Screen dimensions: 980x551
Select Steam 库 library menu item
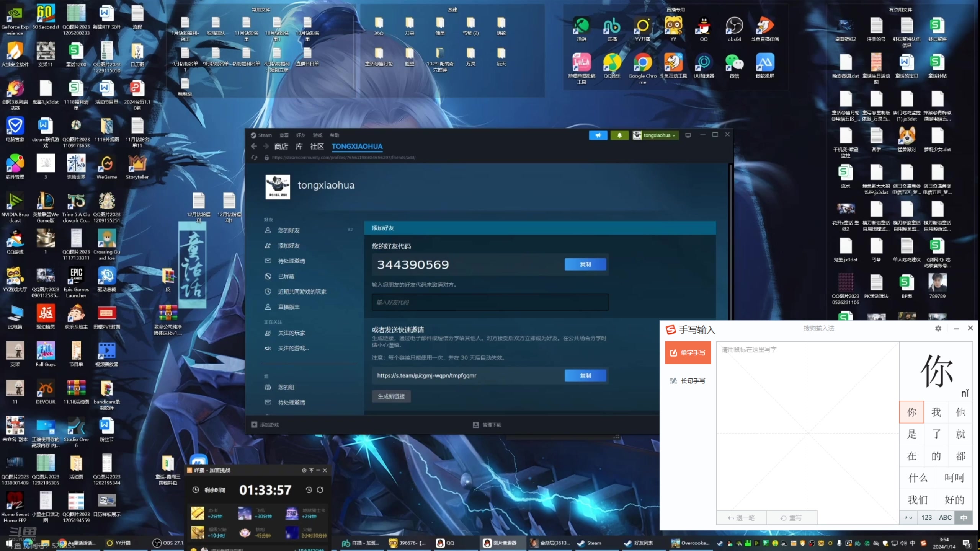299,147
